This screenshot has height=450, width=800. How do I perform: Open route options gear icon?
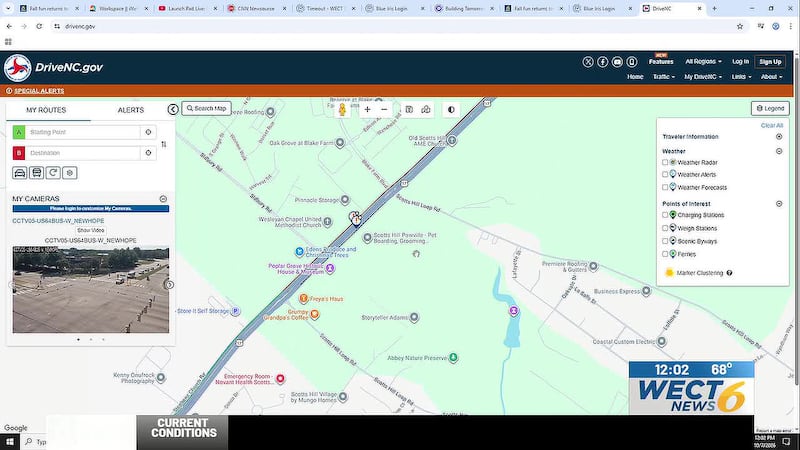tap(70, 173)
